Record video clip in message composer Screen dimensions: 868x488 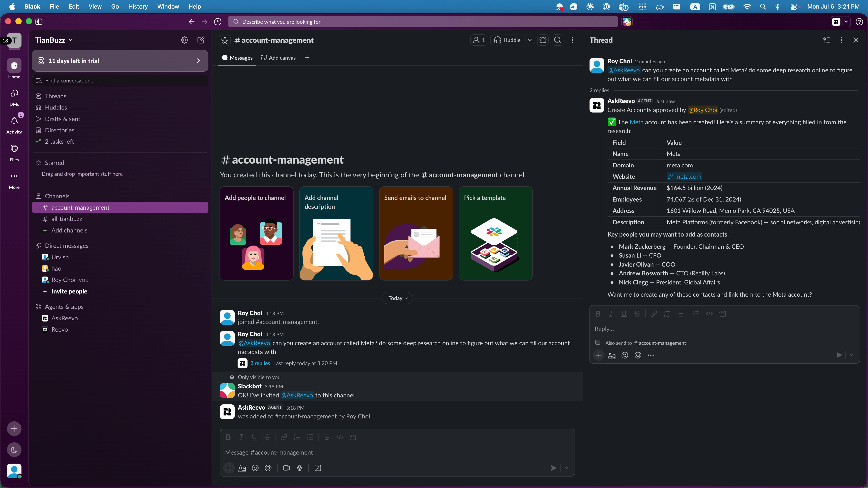point(286,468)
